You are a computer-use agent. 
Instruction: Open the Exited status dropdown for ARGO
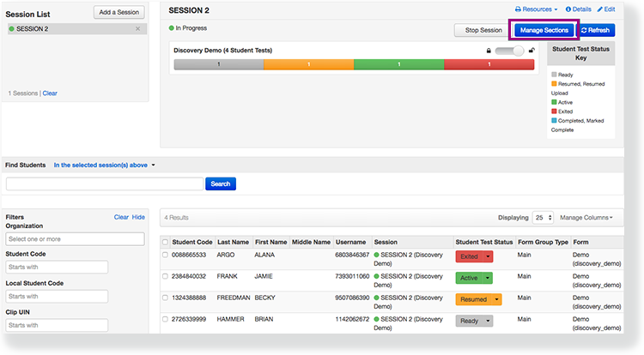[x=488, y=256]
